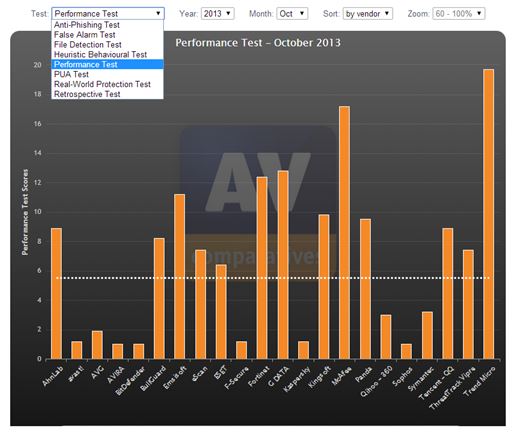Choose Heuristic Behavioural Test option
The image size is (516, 438).
point(107,55)
